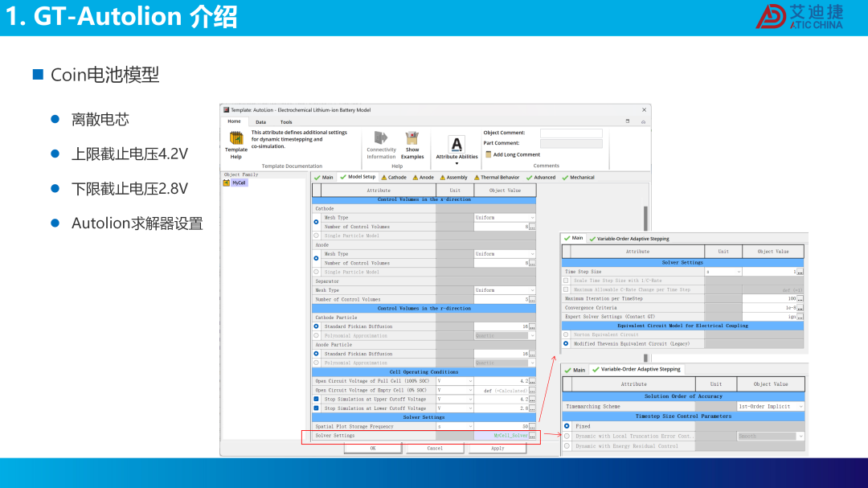Open value selector for Empty Cell open circuit voltage
Image resolution: width=868 pixels, height=488 pixels.
coord(532,391)
